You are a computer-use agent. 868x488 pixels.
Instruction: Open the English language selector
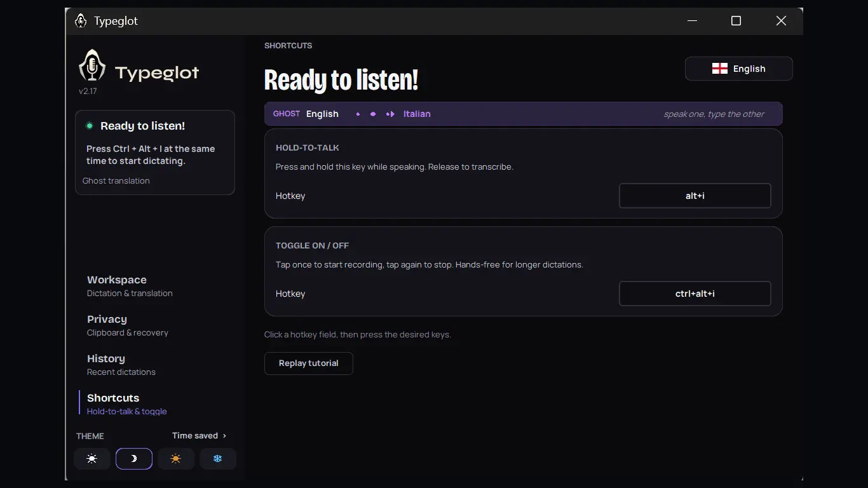(x=739, y=69)
